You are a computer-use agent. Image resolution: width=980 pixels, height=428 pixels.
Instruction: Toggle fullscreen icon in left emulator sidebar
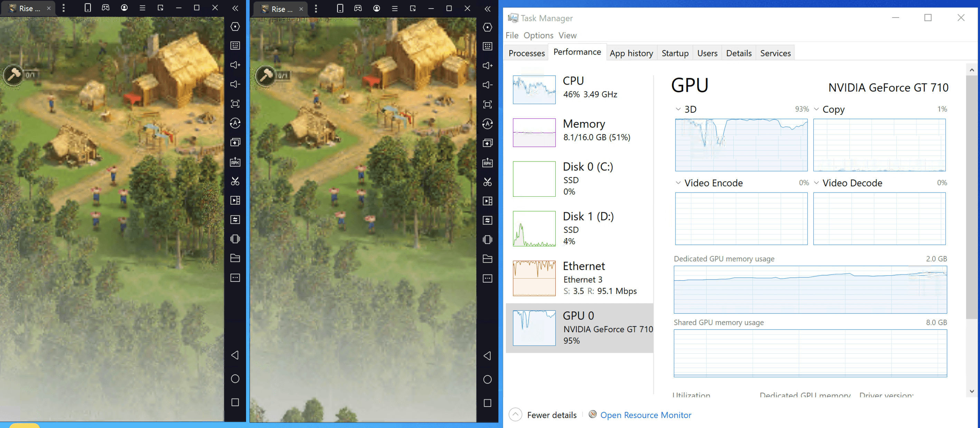(x=235, y=104)
